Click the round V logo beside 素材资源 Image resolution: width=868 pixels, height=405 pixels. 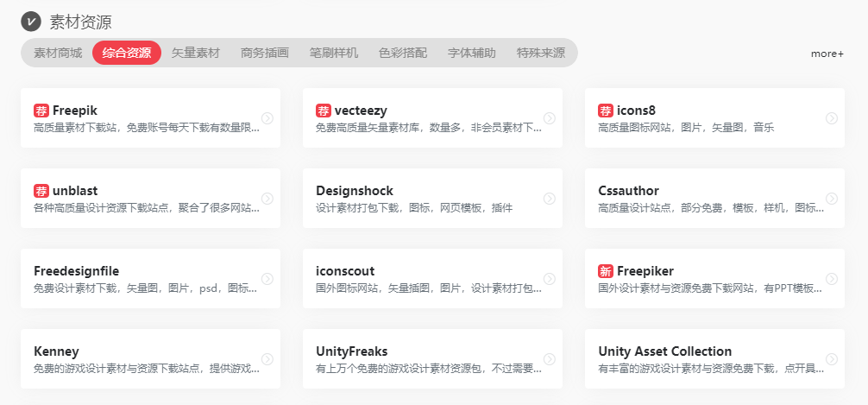[31, 22]
